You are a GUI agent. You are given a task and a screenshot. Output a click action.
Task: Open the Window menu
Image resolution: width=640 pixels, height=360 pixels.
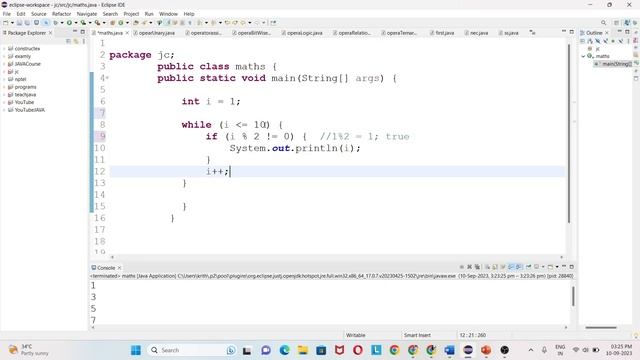click(x=168, y=14)
